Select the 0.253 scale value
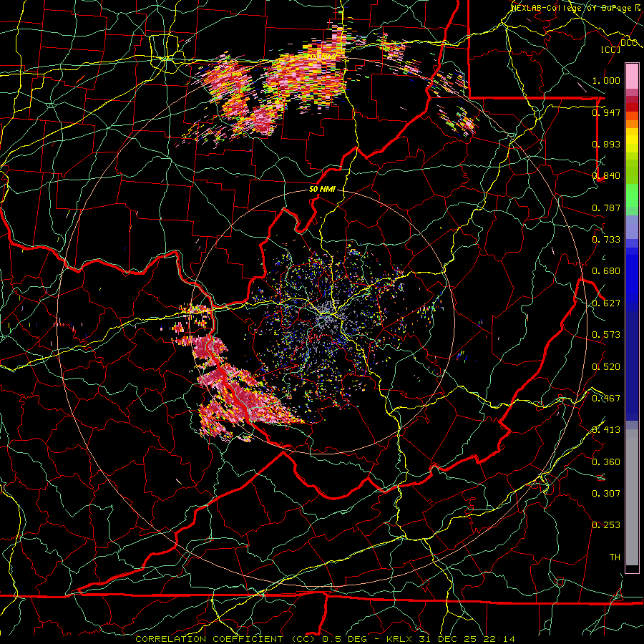This screenshot has width=644, height=644. pos(606,525)
